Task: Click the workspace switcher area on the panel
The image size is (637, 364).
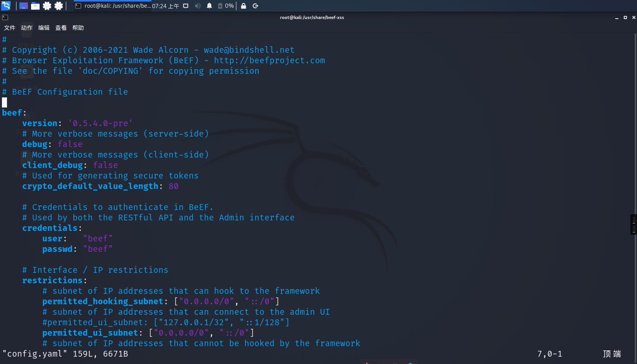Action: tap(23, 6)
